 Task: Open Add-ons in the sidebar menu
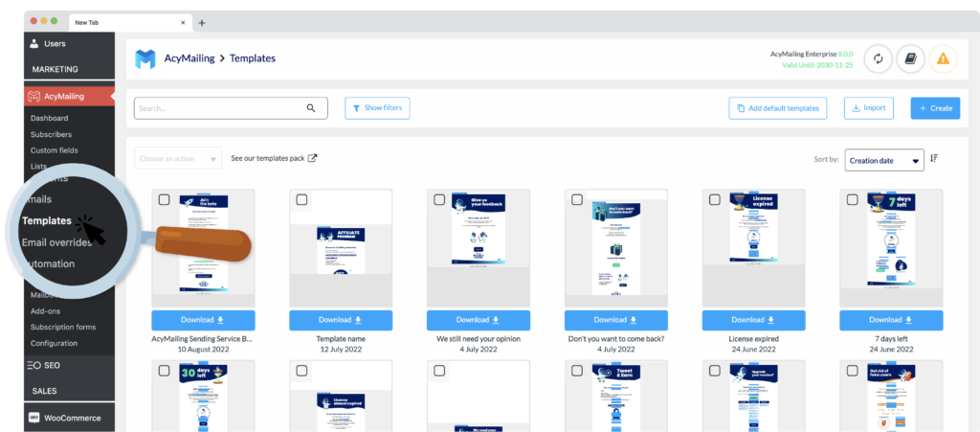coord(46,310)
